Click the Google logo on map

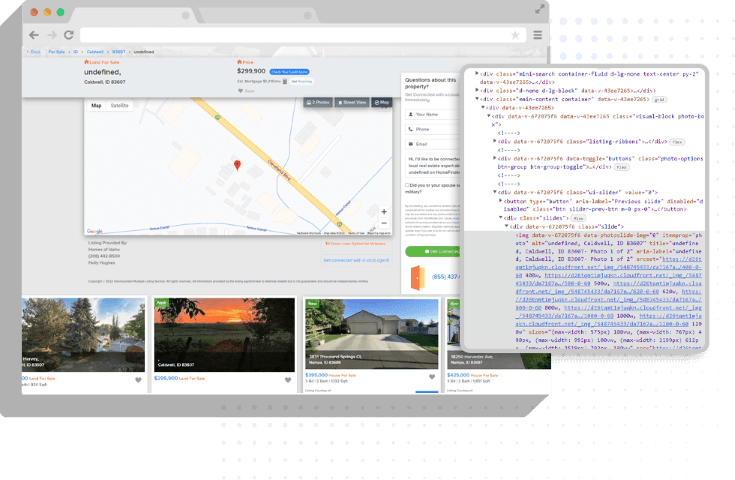95,231
